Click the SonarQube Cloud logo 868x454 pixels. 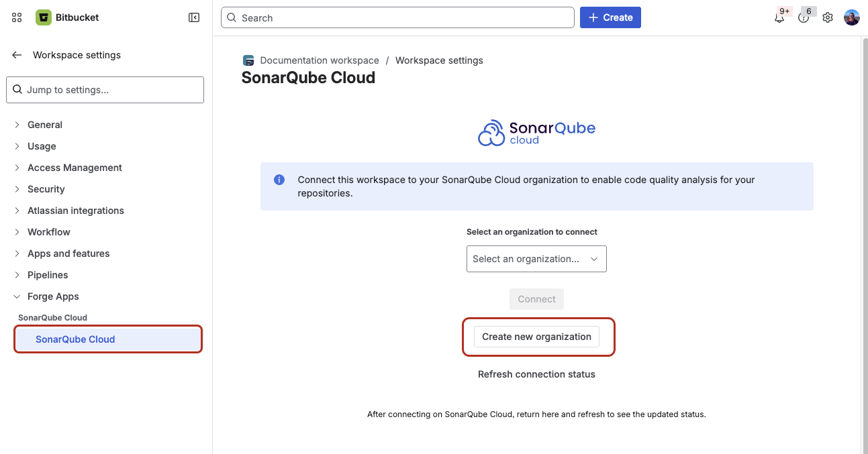click(536, 133)
